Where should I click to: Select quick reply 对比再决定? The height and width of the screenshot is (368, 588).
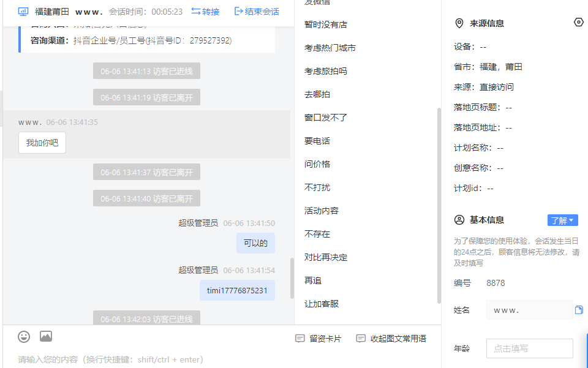point(326,257)
